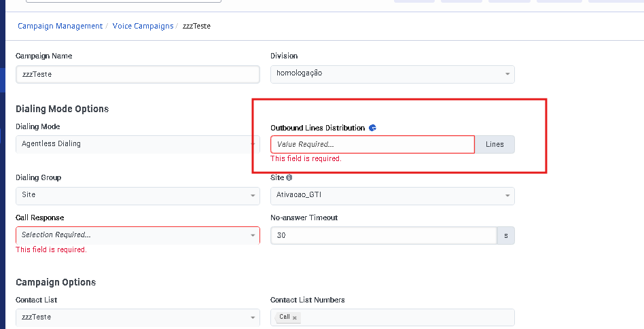Remove the Call tag from Contact List Numbers
The height and width of the screenshot is (329, 644).
pos(295,317)
